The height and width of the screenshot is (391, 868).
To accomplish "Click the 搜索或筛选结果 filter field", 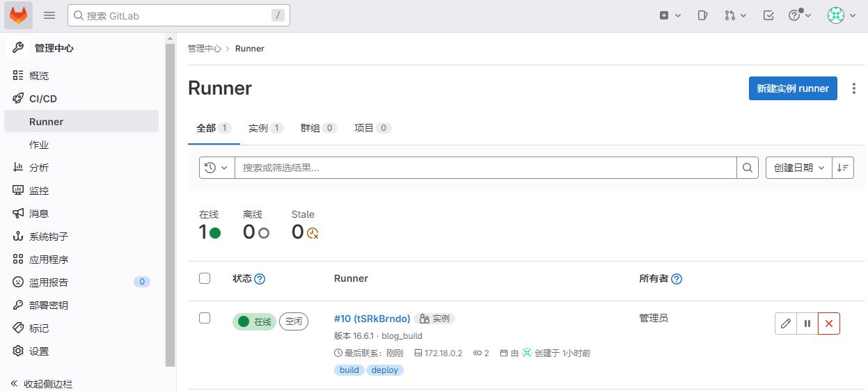I will click(x=485, y=168).
